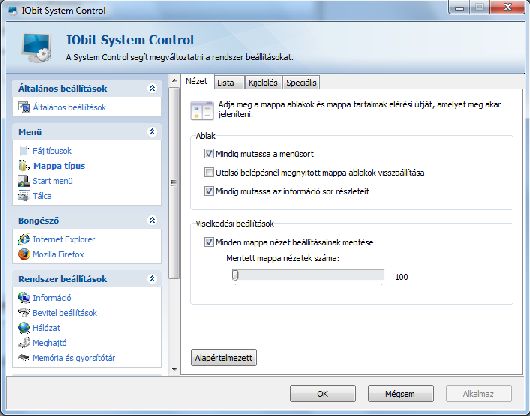Open Mappa típus folder icon item
The image size is (530, 416).
coord(23,166)
